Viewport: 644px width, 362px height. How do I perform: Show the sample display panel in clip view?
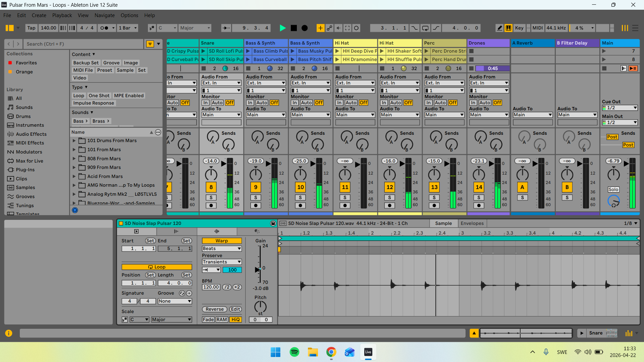click(217, 231)
